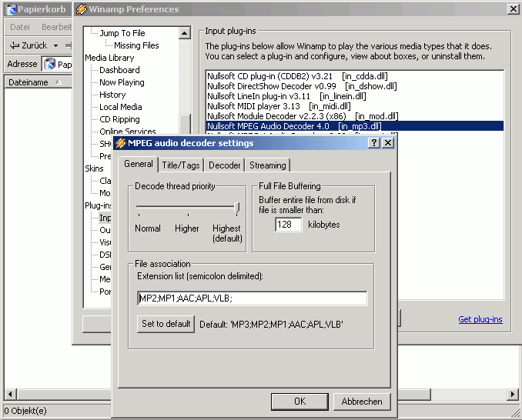Open the Datei menu in Papierkorb

click(20, 27)
